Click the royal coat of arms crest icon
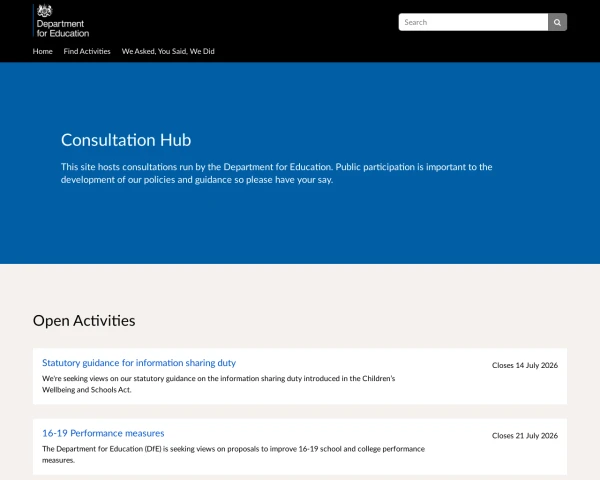The height and width of the screenshot is (480, 600). 44,11
